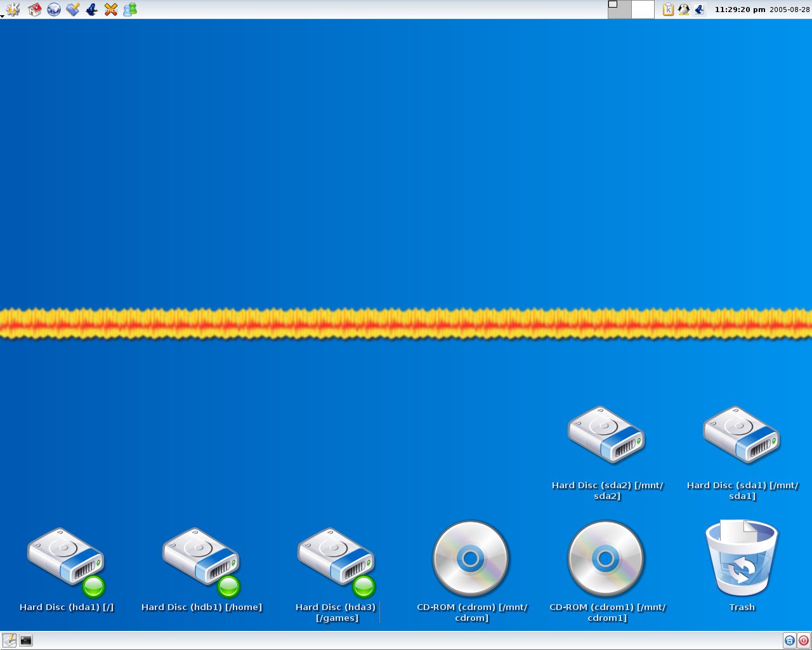Select the 'Hard Disc (hdb1) [/home]' label
This screenshot has width=812, height=650.
click(202, 607)
